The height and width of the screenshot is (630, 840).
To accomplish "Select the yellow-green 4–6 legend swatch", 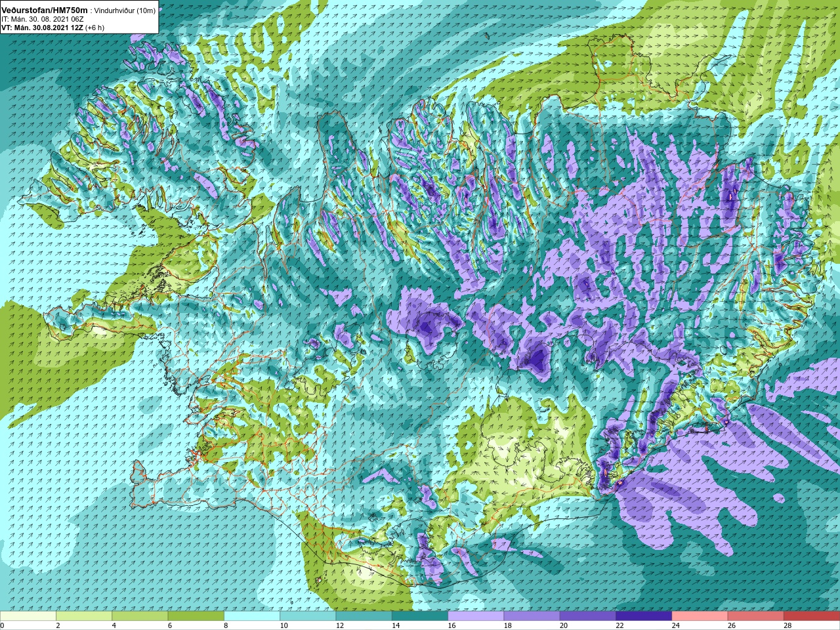I will click(x=140, y=616).
